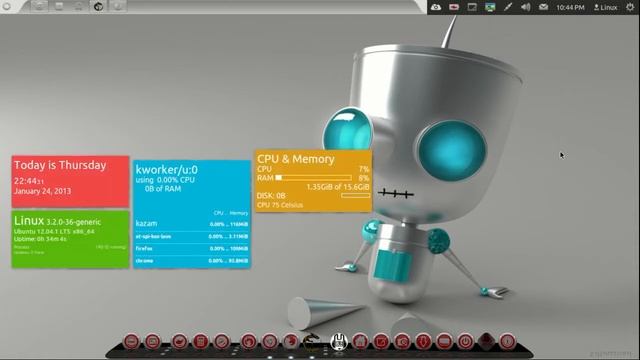Click the info 'i' icon in the dock
The width and height of the screenshot is (640, 360).
(x=508, y=341)
